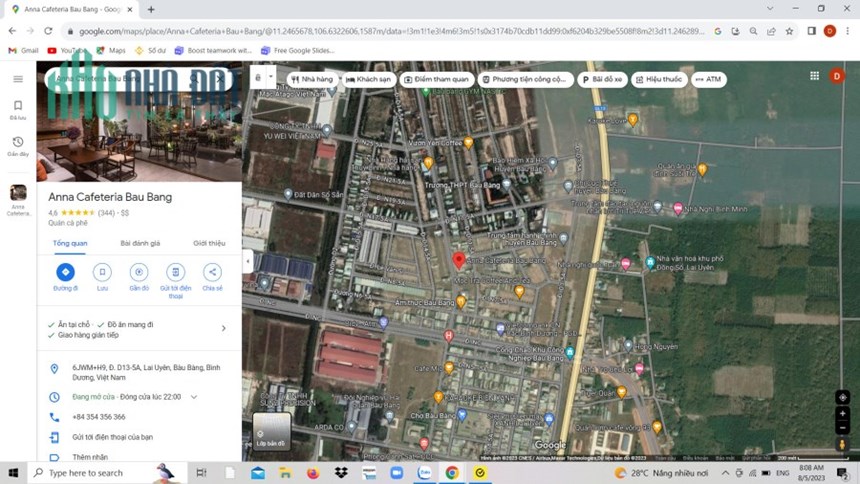This screenshot has width=860, height=484.
Task: Open the Gmail bookmark
Action: click(x=23, y=50)
